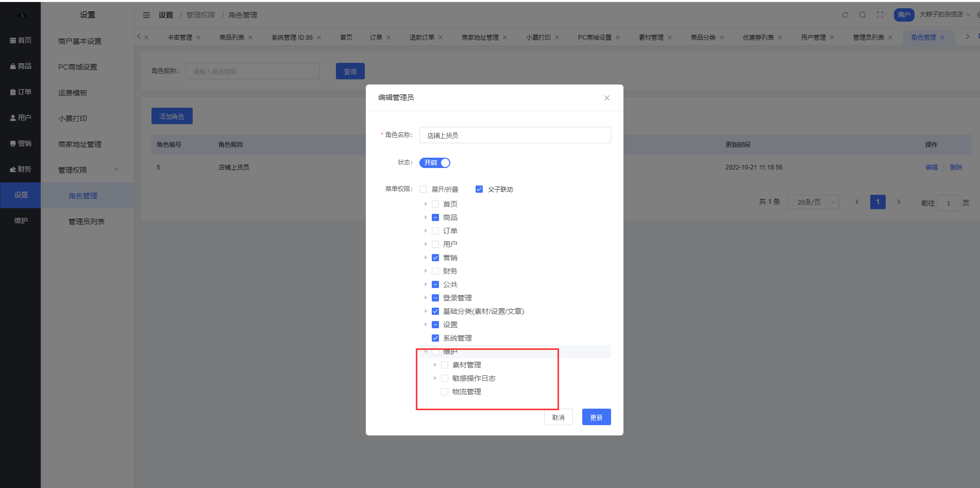Check the 展开/折叠 checkbox
Image resolution: width=980 pixels, height=488 pixels.
pos(423,189)
